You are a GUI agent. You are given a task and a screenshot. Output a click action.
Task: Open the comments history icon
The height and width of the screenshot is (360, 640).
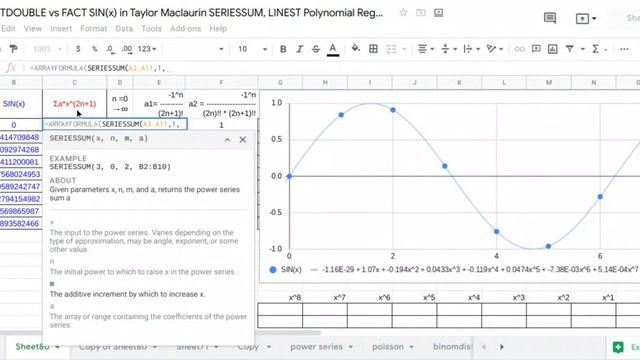(550, 18)
